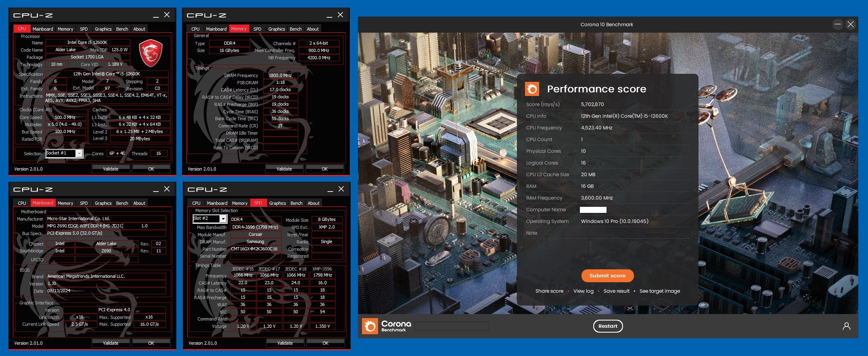Click the Save result link
Screen dimensions: 868x356
617,291
